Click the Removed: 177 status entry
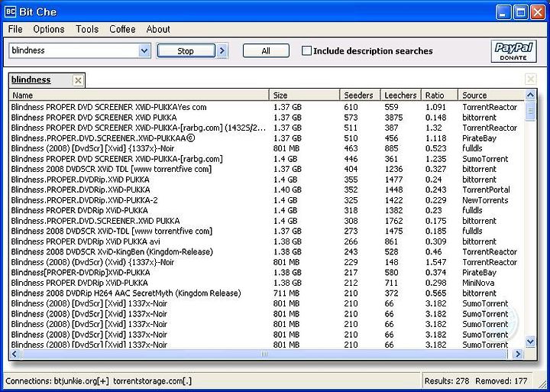Image resolution: width=550 pixels, height=392 pixels. (501, 381)
